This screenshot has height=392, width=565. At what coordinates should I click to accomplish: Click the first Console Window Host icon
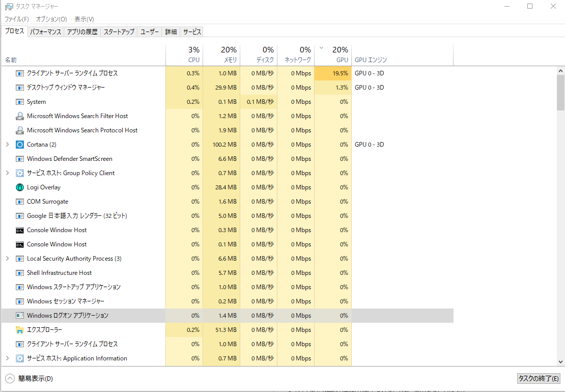click(20, 230)
